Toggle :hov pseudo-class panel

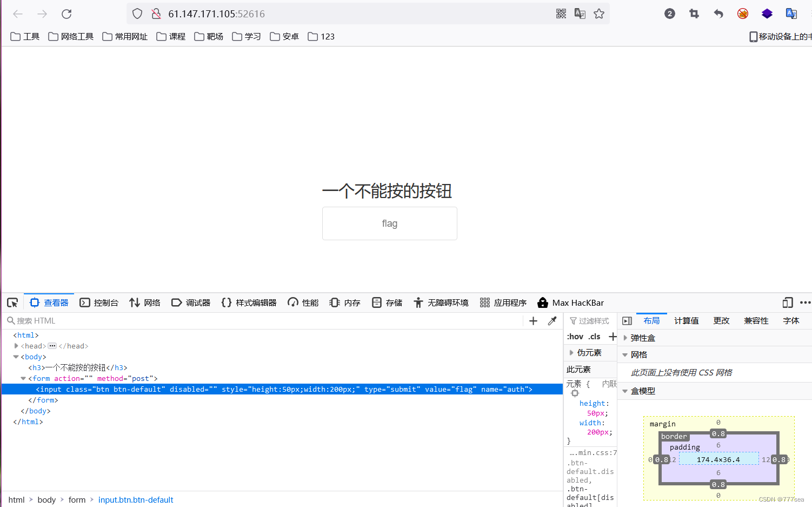coord(575,337)
